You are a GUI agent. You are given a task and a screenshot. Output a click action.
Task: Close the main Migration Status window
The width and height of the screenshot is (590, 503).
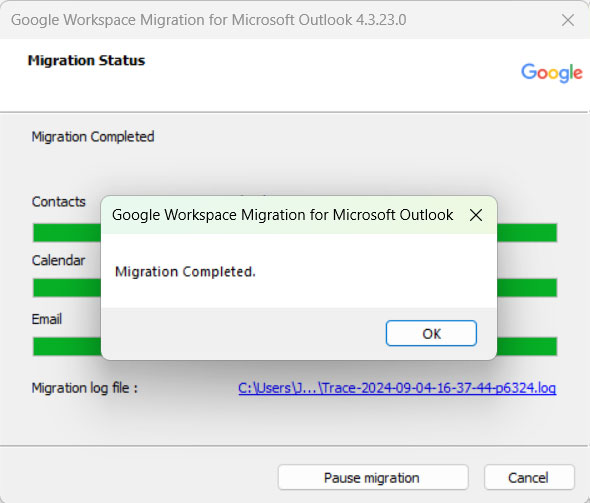coord(567,20)
